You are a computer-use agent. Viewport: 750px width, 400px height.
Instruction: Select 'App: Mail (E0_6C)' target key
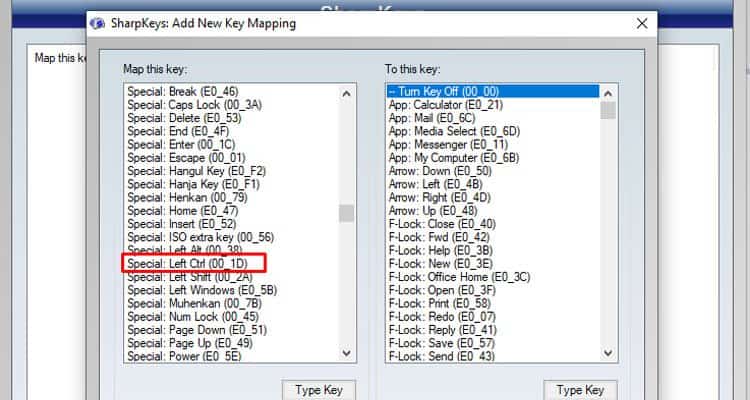[432, 118]
